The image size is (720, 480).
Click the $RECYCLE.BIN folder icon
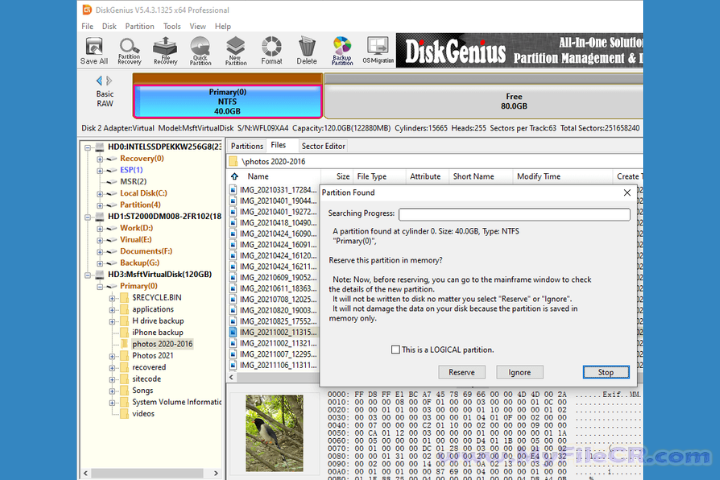pyautogui.click(x=124, y=298)
